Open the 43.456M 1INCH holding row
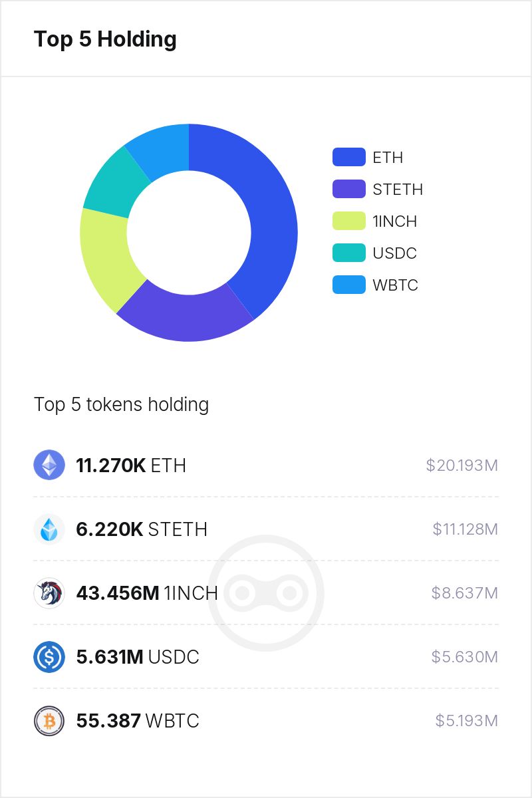The height and width of the screenshot is (798, 532). tap(266, 593)
